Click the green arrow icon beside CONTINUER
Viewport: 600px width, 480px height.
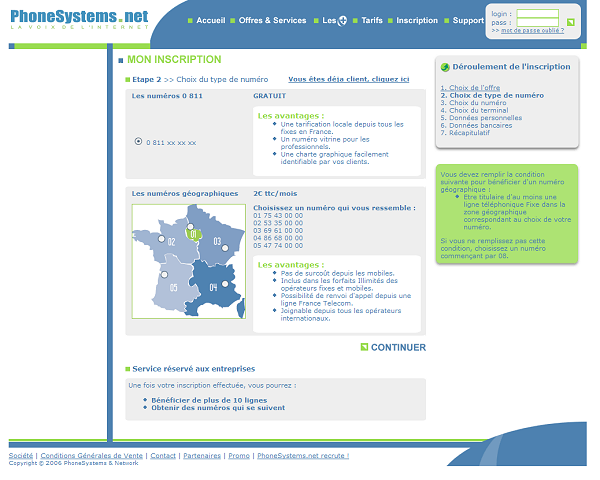tap(363, 348)
